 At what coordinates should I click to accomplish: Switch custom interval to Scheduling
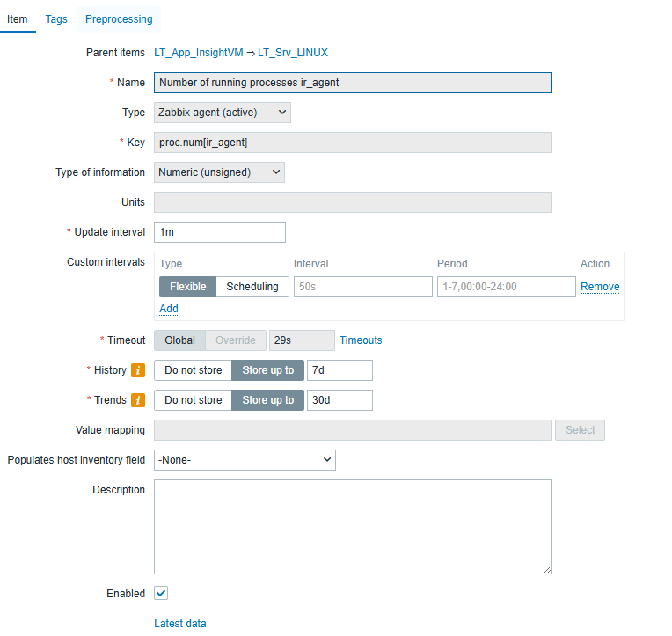tap(252, 287)
